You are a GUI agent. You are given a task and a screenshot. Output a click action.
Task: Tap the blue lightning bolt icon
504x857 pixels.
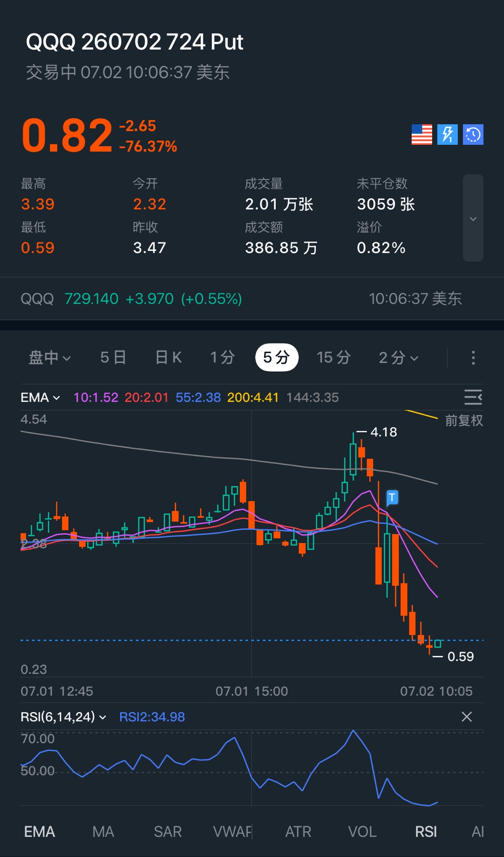pyautogui.click(x=447, y=134)
